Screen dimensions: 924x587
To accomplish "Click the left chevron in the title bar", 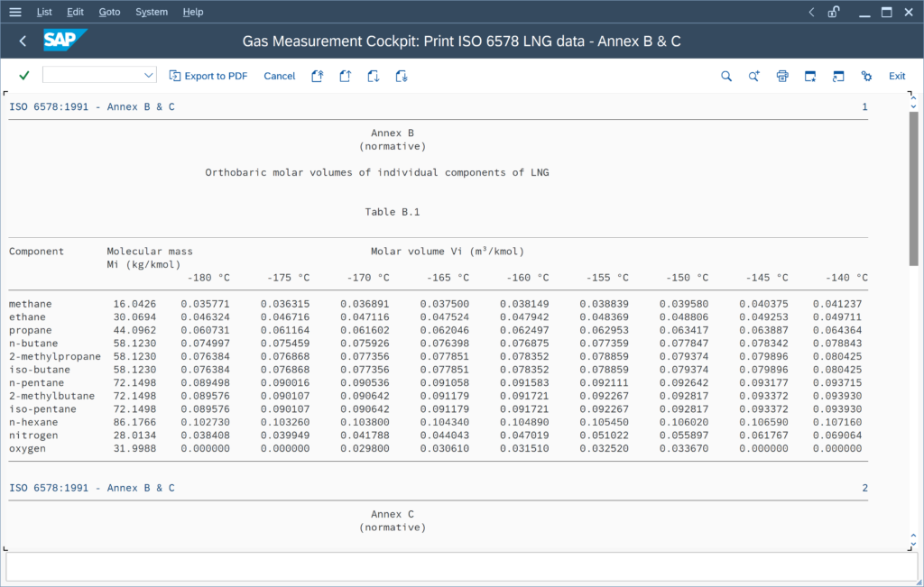I will click(x=811, y=12).
